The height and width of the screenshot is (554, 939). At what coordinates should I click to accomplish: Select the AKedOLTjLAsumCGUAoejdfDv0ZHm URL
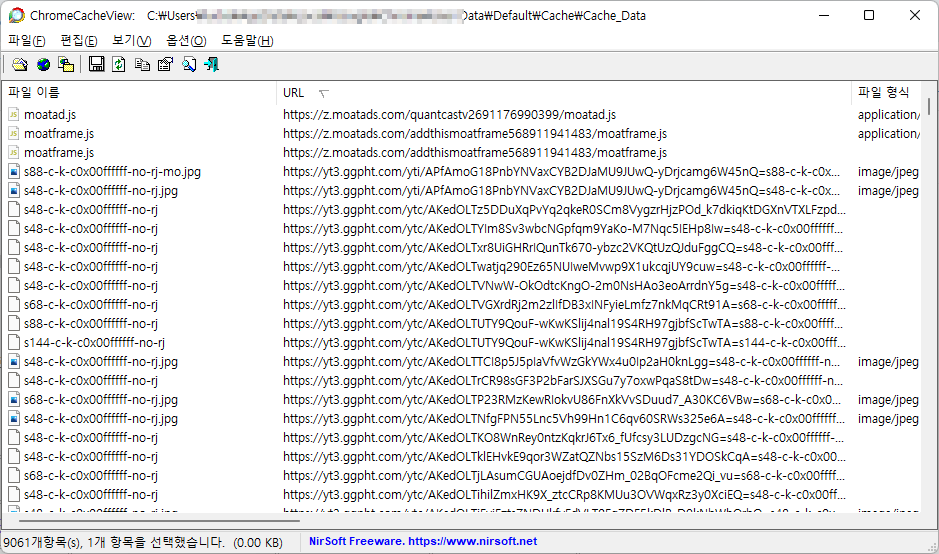pos(564,476)
